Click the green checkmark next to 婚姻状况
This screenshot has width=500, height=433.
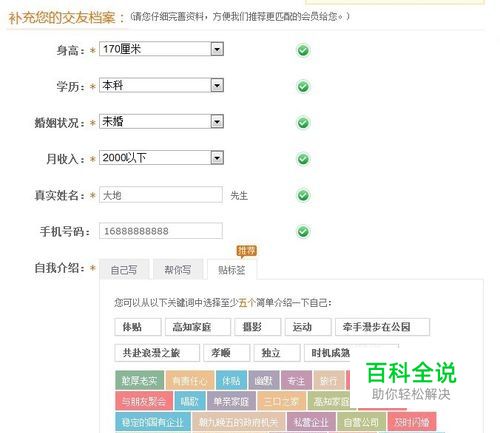[x=303, y=123]
